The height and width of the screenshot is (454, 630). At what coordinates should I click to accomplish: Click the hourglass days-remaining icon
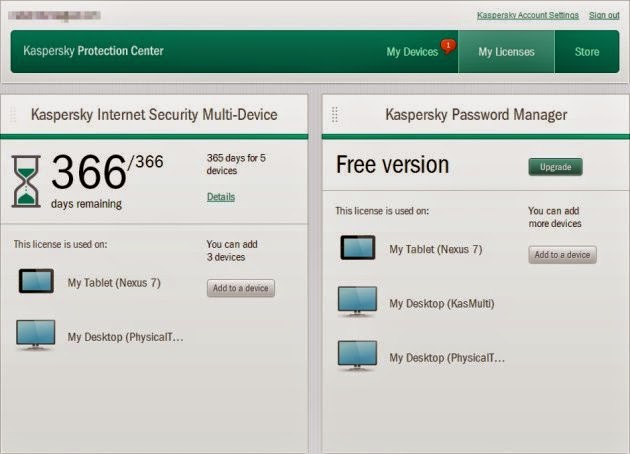[x=26, y=181]
